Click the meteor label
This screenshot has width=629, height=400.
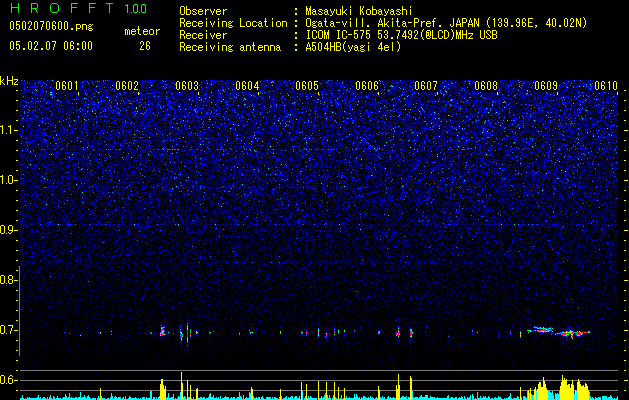tap(142, 31)
